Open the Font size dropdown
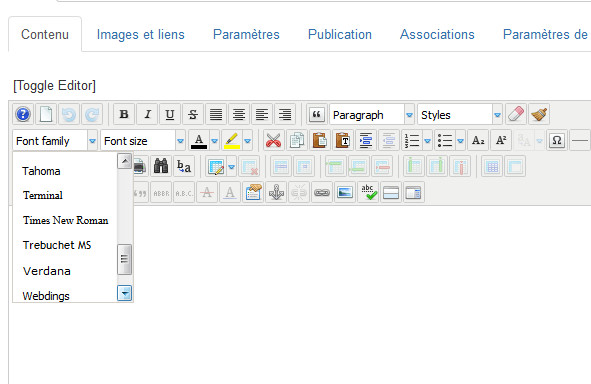Screen dimensions: 591x384 (143, 141)
